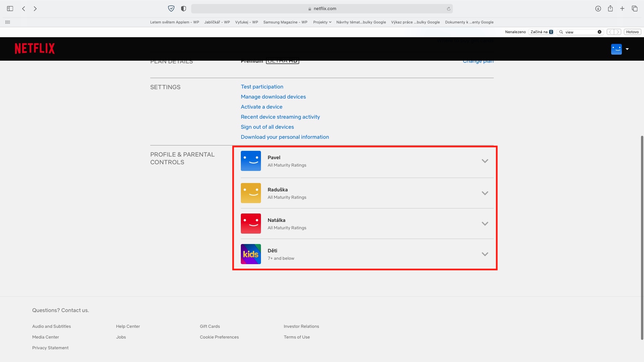644x362 pixels.
Task: Open Projekty bookmarks folder menu
Action: [322, 22]
